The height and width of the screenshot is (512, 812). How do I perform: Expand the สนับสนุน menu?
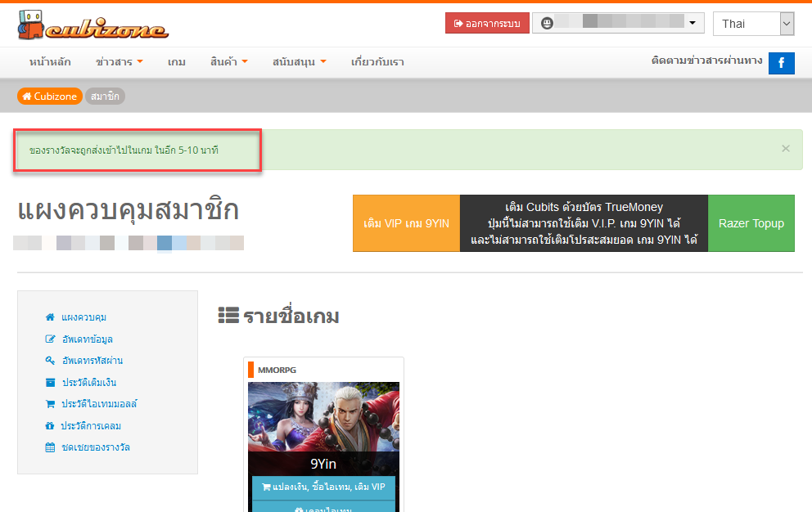pos(300,62)
